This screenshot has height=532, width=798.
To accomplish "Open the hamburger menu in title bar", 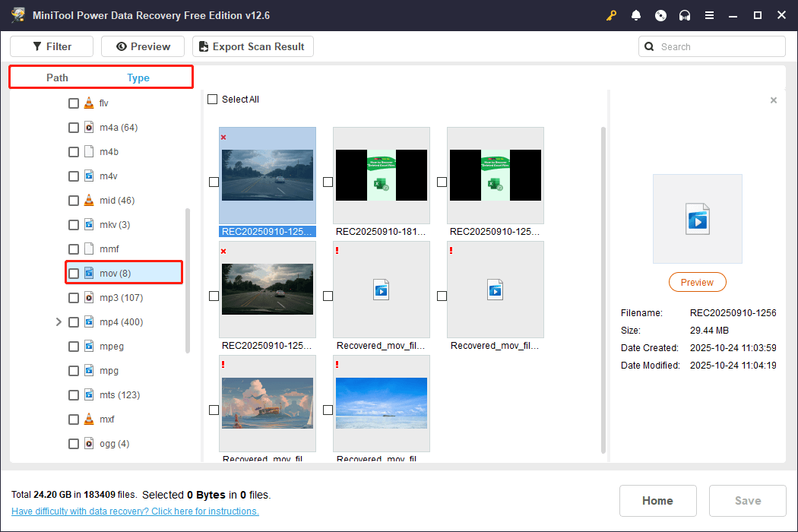I will 709,15.
